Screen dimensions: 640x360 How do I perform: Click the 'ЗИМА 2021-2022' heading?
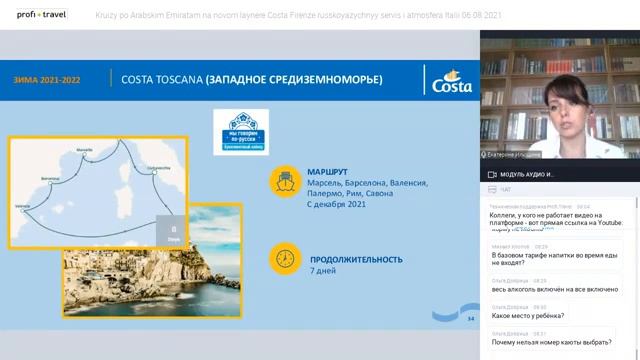point(47,80)
